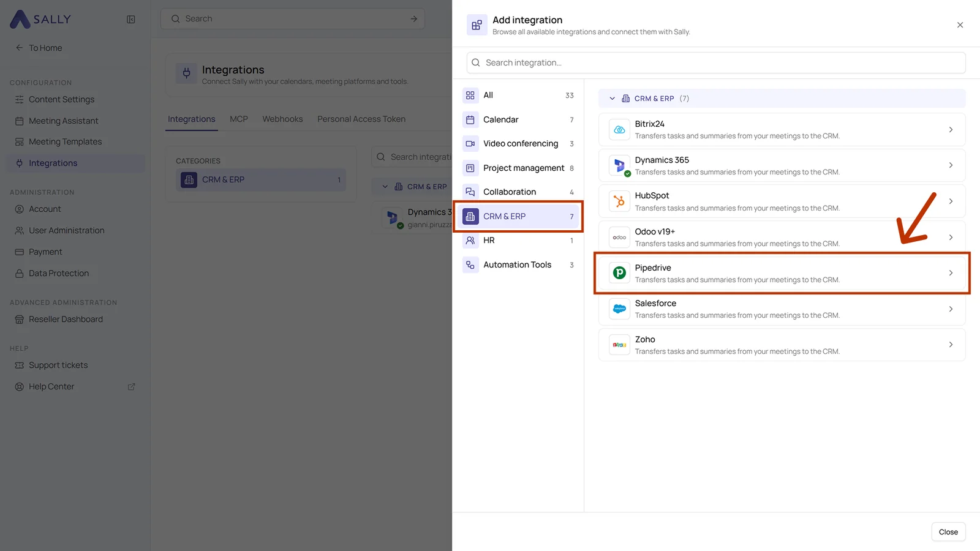Click the Pipedrive logo icon
980x551 pixels.
coord(619,273)
